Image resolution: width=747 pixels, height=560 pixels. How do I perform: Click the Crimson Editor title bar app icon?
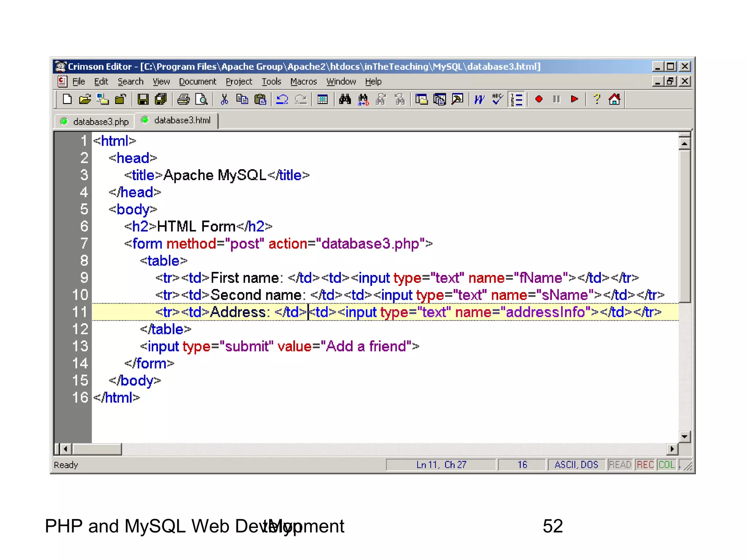(61, 66)
